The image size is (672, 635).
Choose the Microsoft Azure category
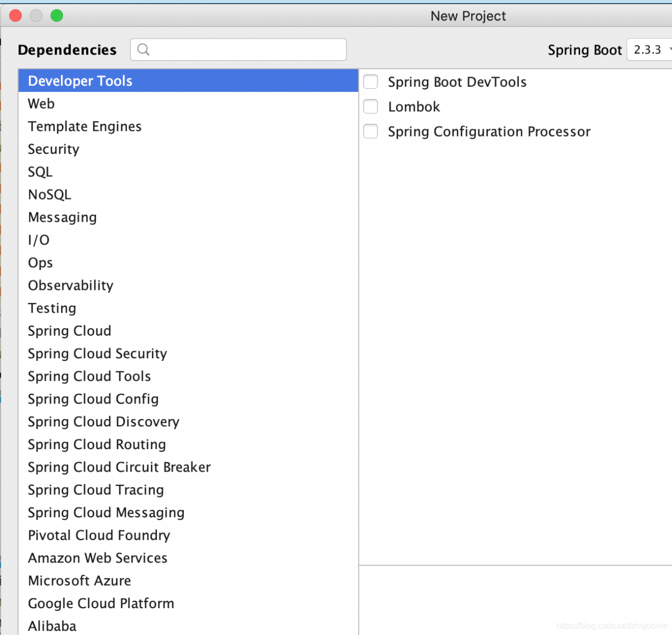point(188,581)
